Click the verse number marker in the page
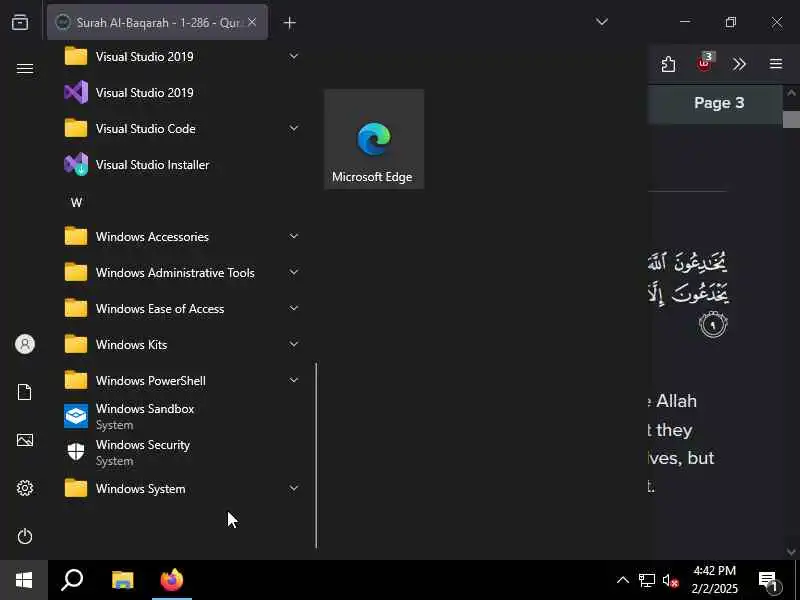Screen dimensions: 800x600 pos(713,324)
